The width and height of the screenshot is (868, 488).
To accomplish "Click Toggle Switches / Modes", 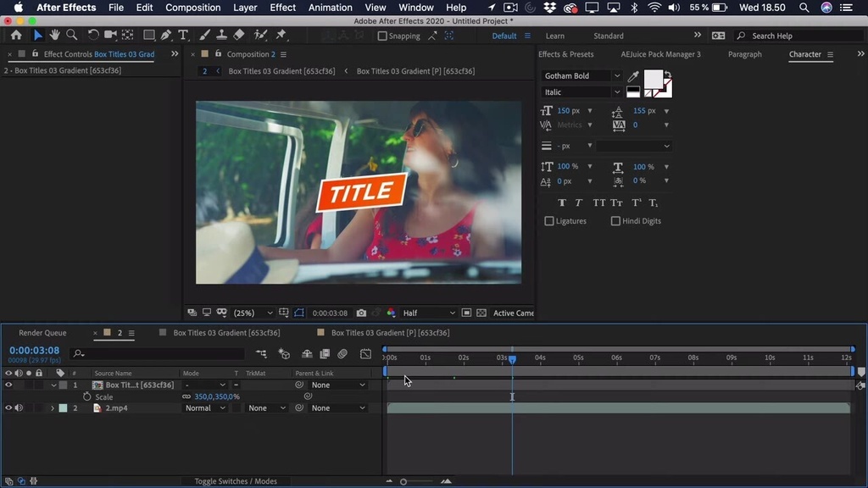I will 236,481.
